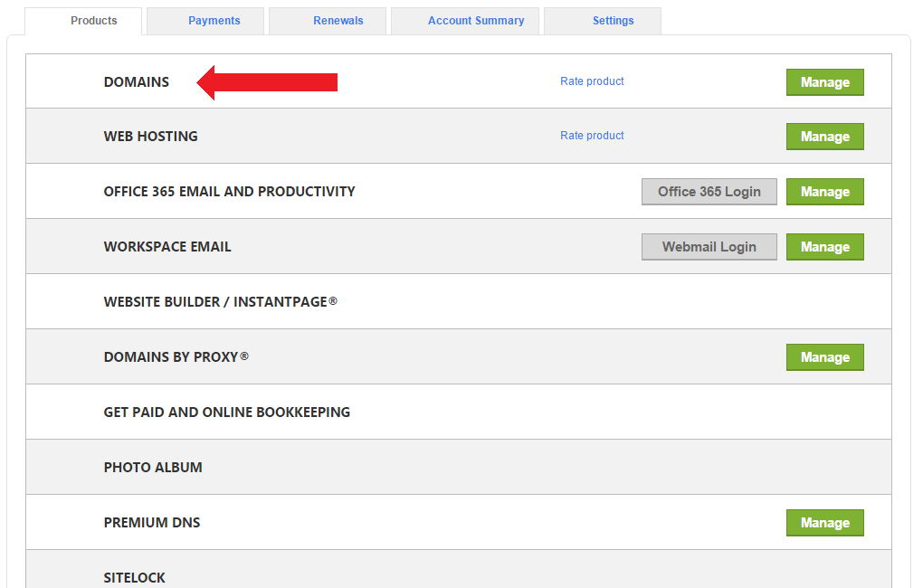Click Manage for Office 365 Email
The width and height of the screenshot is (923, 588).
tap(824, 192)
